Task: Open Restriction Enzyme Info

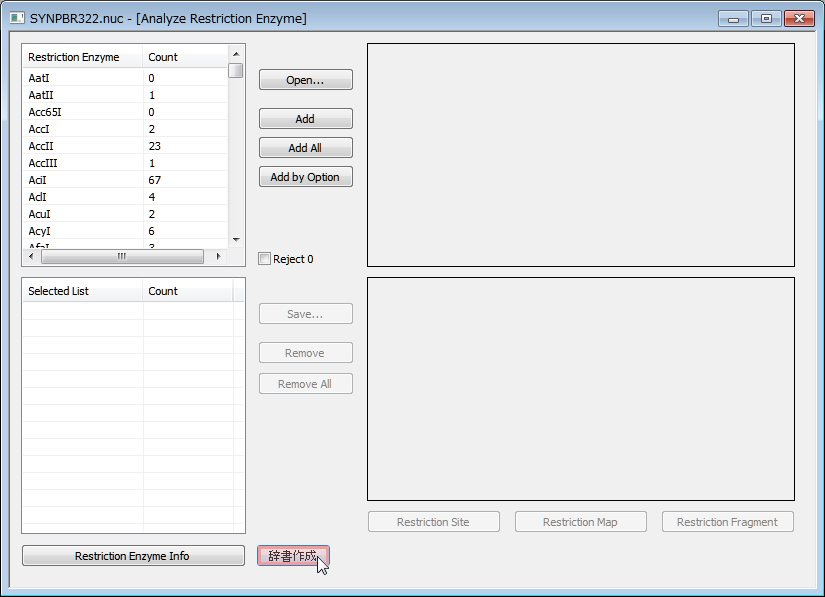Action: [132, 556]
